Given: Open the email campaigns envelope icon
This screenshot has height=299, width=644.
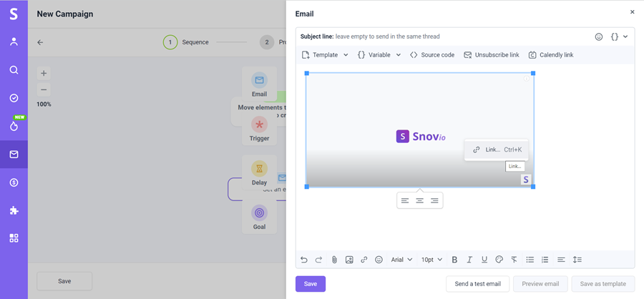Looking at the screenshot, I should click(x=14, y=155).
